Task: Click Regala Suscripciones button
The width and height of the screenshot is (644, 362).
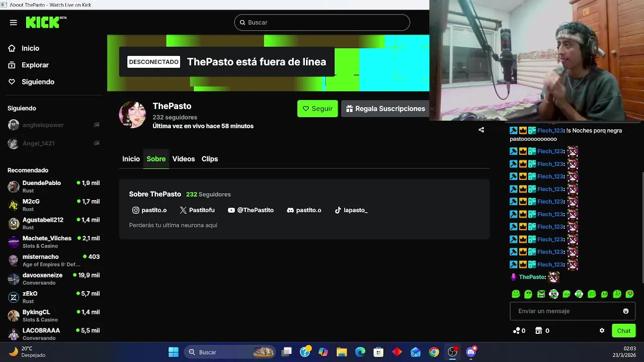Action: (385, 109)
